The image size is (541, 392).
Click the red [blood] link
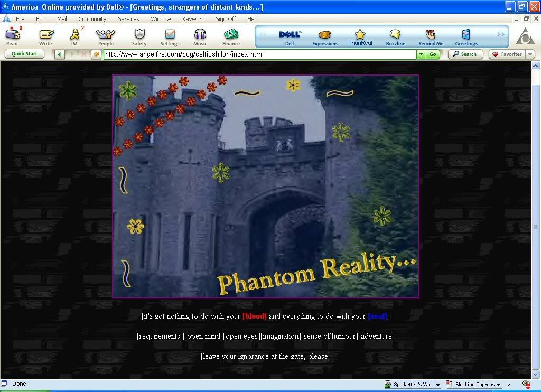[x=254, y=316]
